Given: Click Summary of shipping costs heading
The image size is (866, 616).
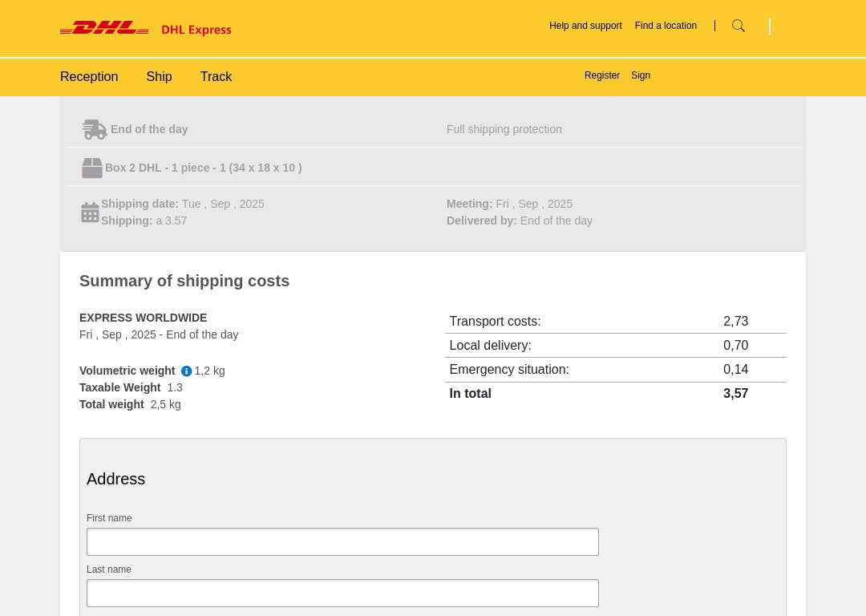Looking at the screenshot, I should [184, 281].
